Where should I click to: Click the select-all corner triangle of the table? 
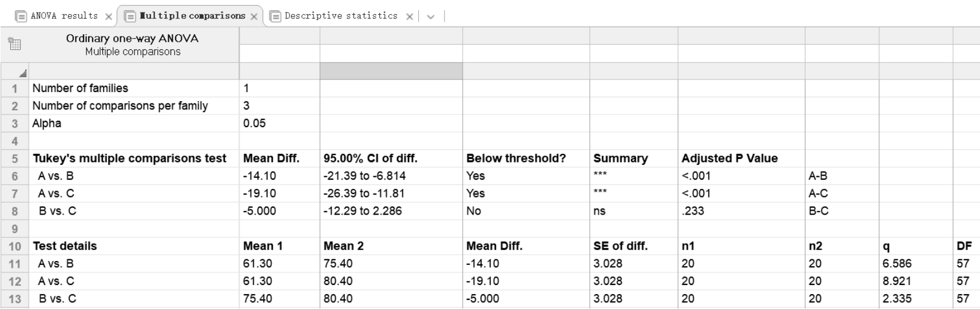[x=22, y=73]
